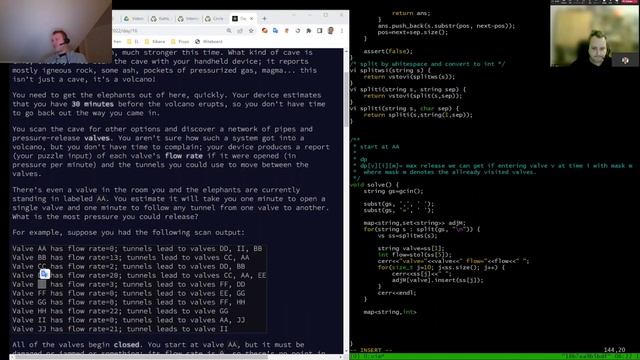Viewport: 640px width, 360px height.
Task: Click the small orange figure extension icon
Action: click(287, 31)
